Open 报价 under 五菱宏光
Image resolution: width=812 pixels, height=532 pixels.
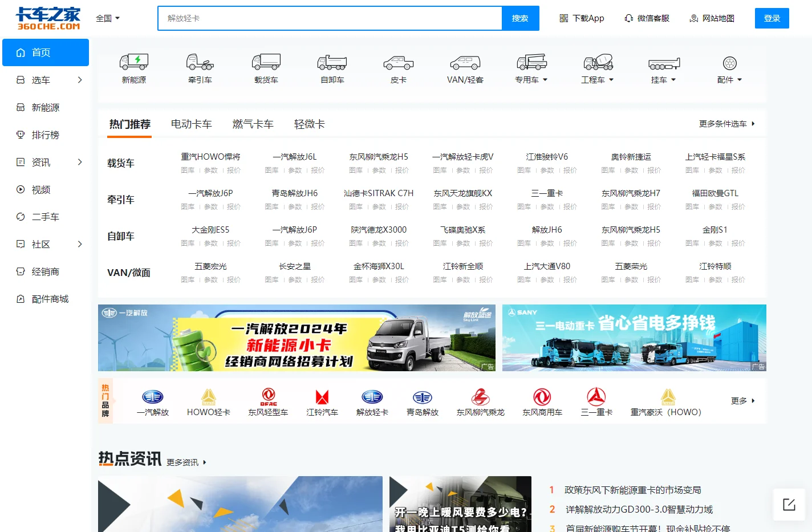point(234,280)
